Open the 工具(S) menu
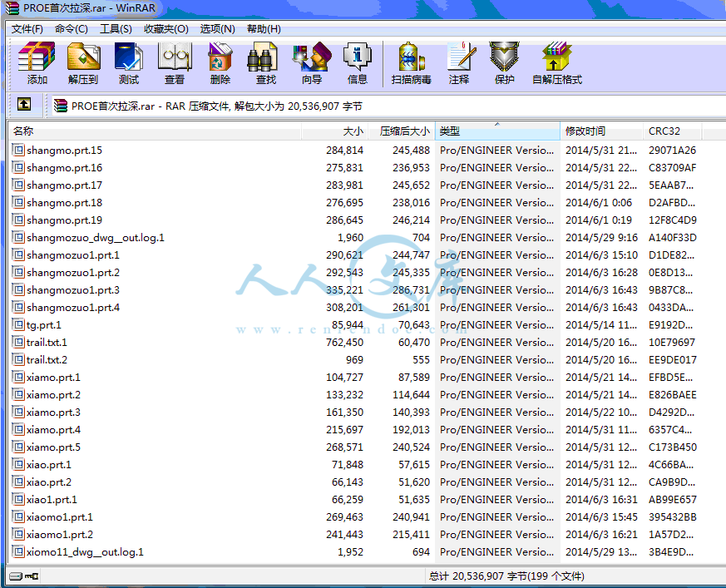726x588 pixels. tap(116, 29)
